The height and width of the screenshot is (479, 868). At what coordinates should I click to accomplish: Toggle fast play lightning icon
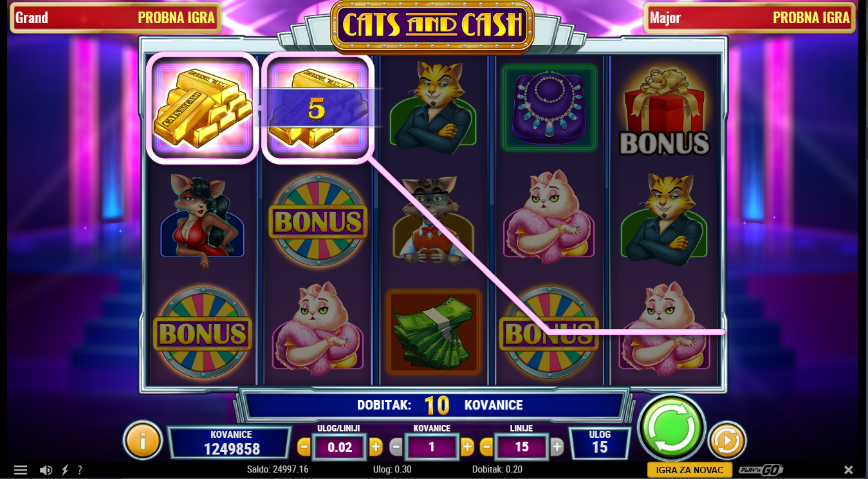click(x=64, y=470)
